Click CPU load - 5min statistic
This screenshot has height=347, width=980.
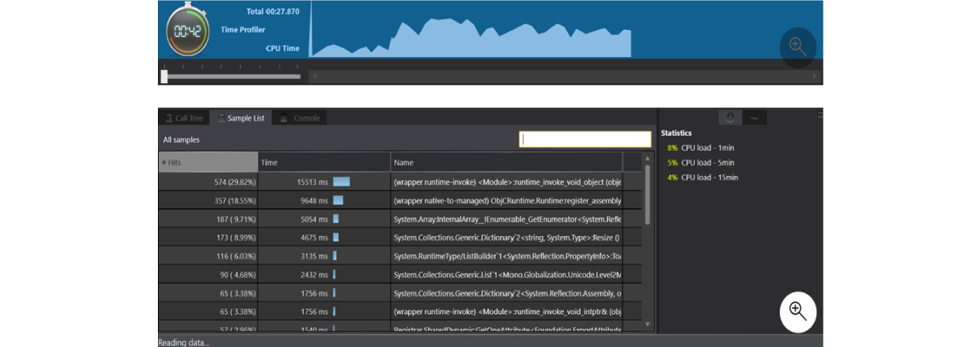(700, 163)
